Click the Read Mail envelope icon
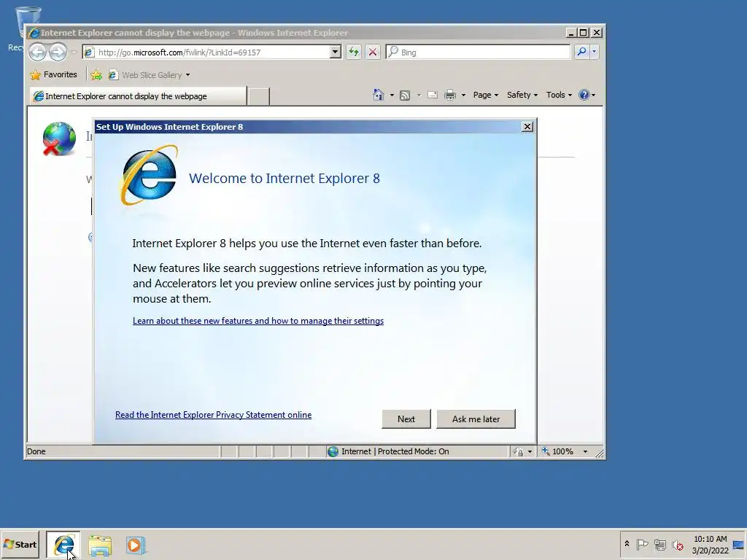Screen dimensions: 747x560 (x=432, y=95)
